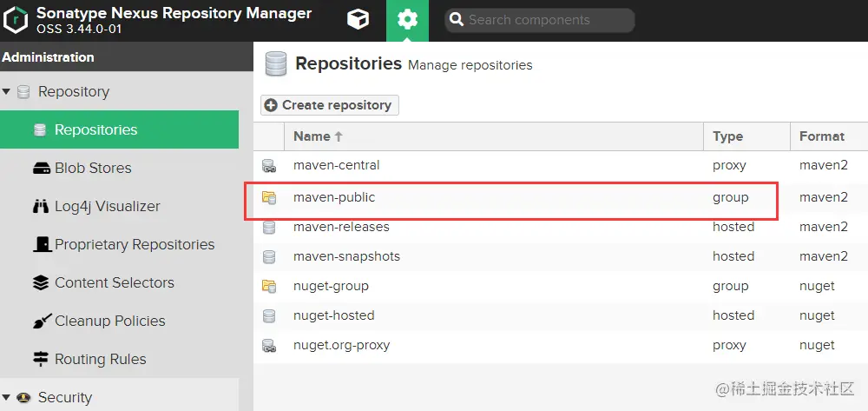Open the nuget.org-proxy repository row

tap(561, 345)
